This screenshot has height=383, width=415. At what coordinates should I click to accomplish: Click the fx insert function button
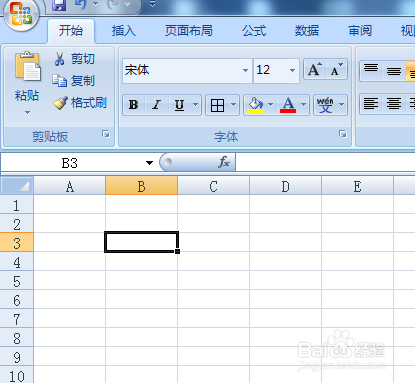click(x=224, y=162)
